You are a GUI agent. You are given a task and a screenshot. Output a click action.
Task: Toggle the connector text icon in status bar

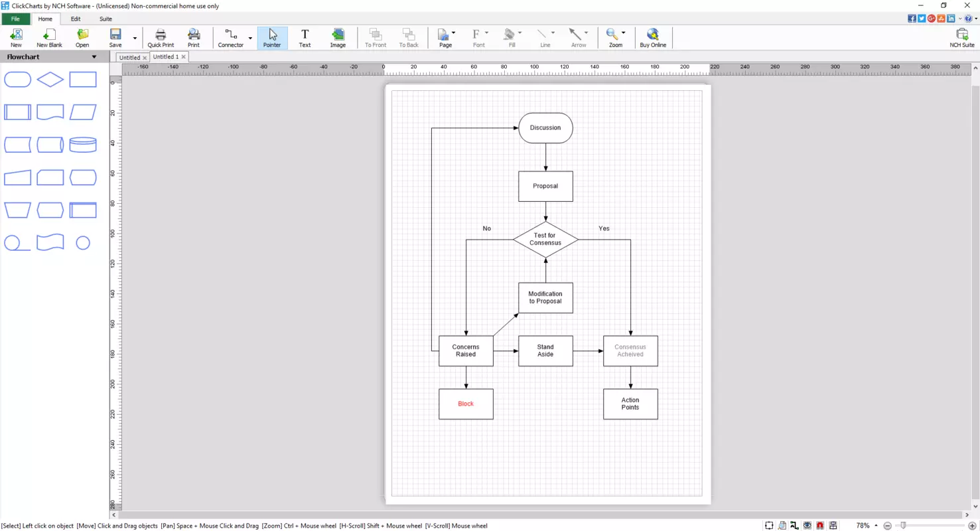pyautogui.click(x=795, y=526)
